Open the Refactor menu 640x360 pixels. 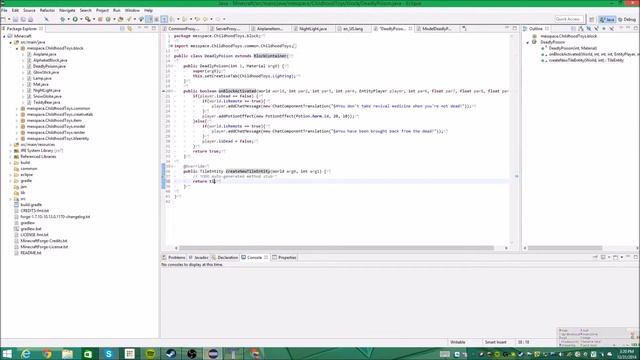(47, 10)
